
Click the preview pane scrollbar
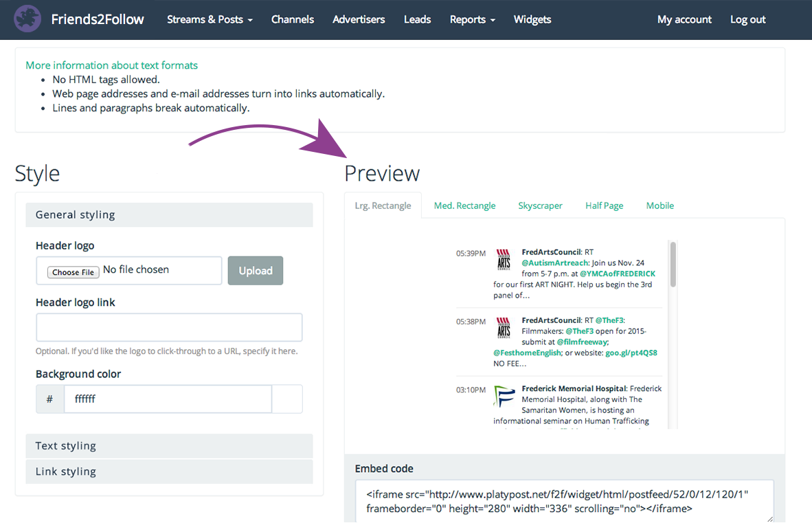coord(673,265)
